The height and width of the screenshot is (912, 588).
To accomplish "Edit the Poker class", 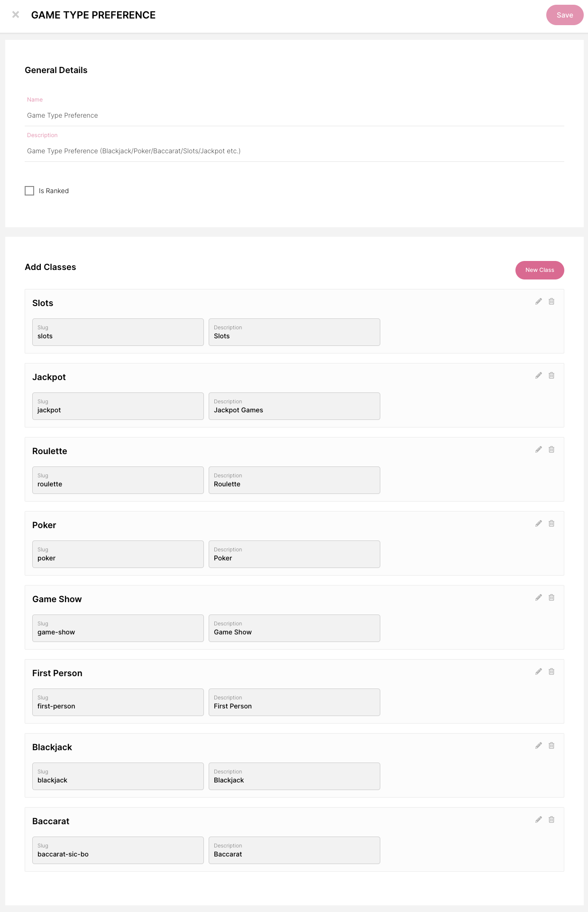I will (x=539, y=523).
